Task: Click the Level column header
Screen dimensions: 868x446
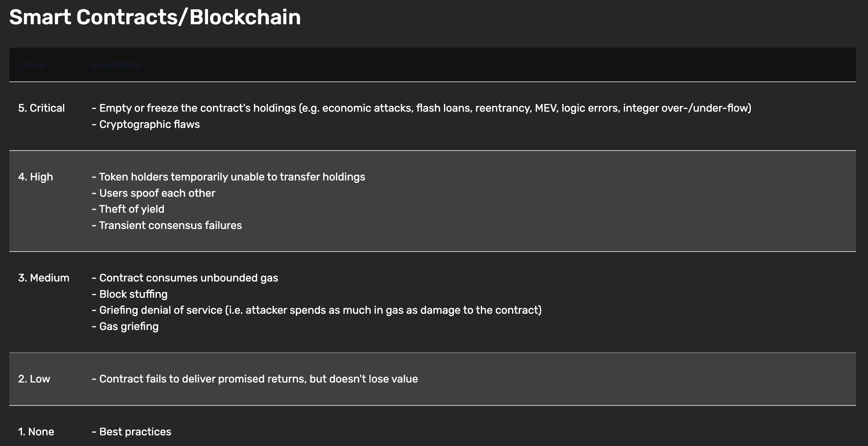Action: (32, 64)
